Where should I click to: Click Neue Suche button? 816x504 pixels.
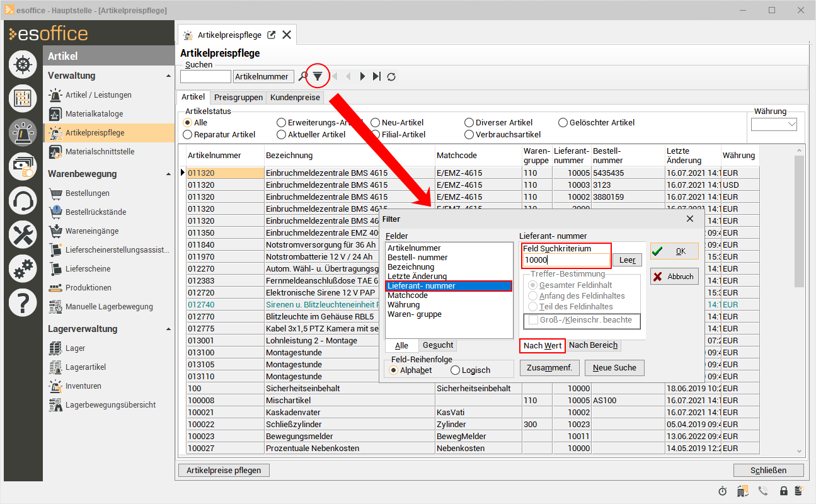click(614, 368)
